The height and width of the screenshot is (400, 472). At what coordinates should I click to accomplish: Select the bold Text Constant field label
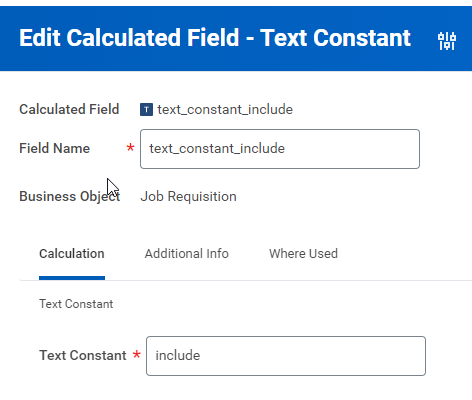pos(83,355)
